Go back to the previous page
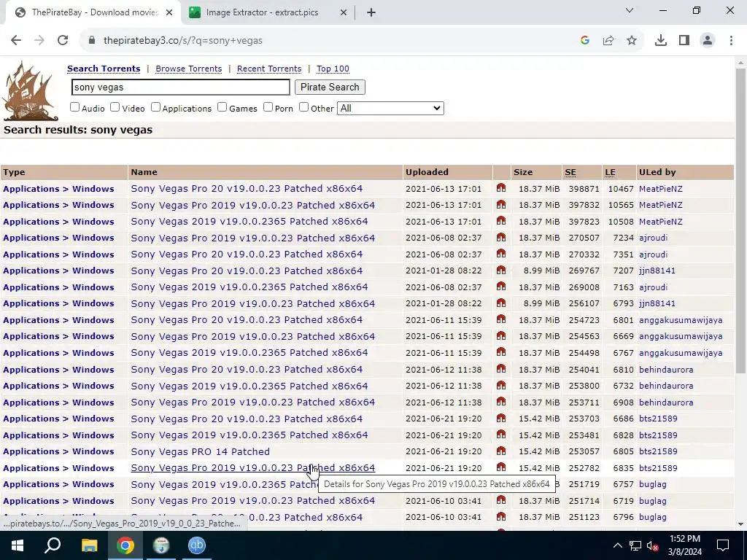The height and width of the screenshot is (560, 747). point(16,41)
